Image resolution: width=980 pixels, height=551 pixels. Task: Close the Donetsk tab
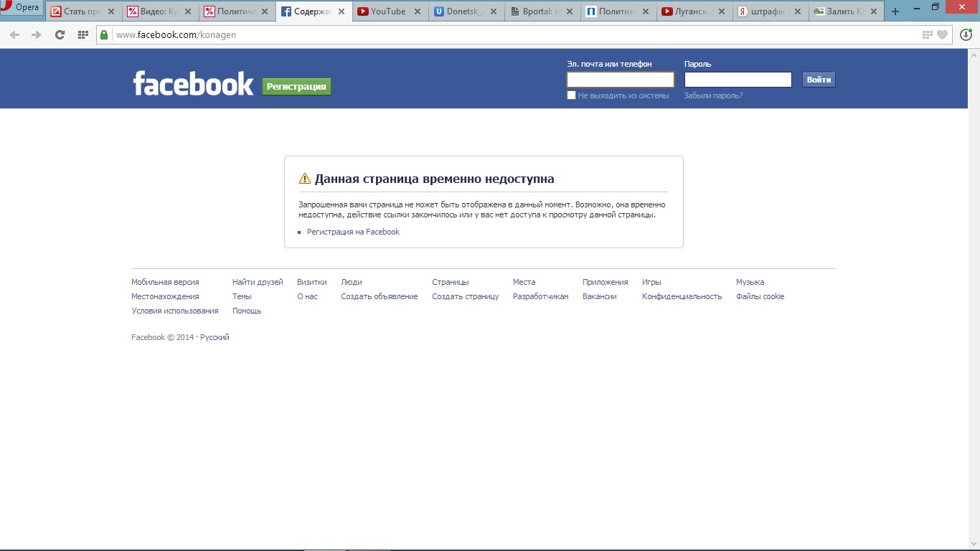coord(493,11)
